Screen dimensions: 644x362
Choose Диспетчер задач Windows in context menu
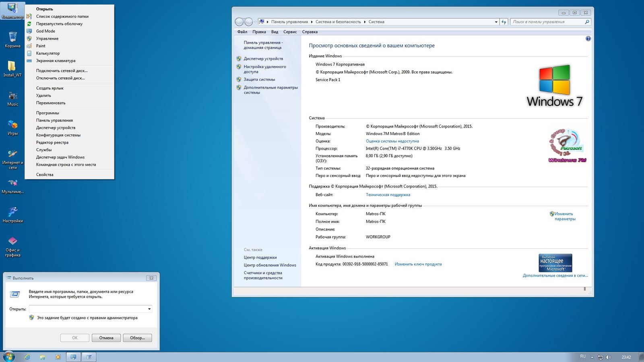click(x=70, y=157)
